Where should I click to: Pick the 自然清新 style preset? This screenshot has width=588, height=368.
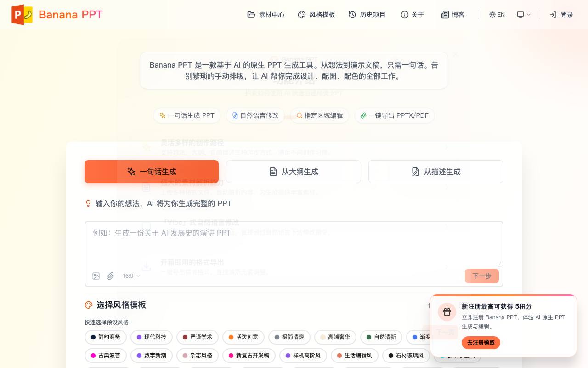381,337
